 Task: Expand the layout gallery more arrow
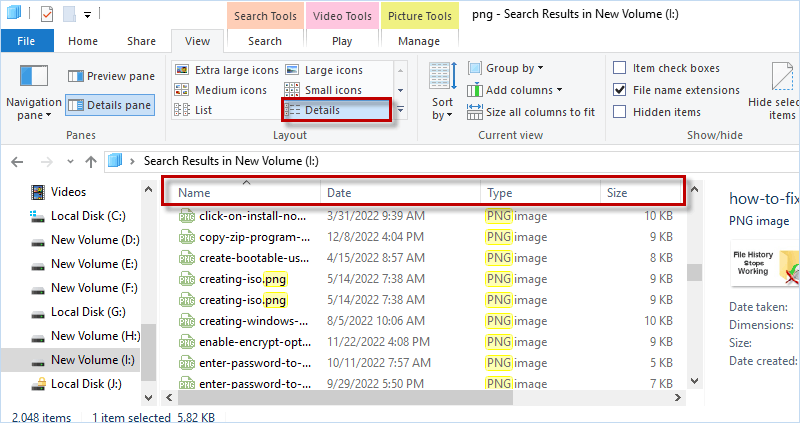pos(401,110)
